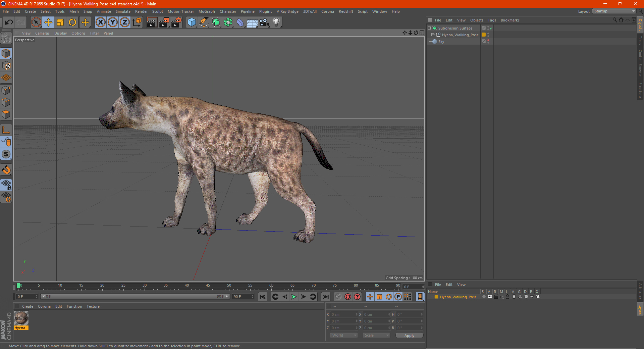
Task: Click Material Manager Create menu
Action: coord(28,306)
